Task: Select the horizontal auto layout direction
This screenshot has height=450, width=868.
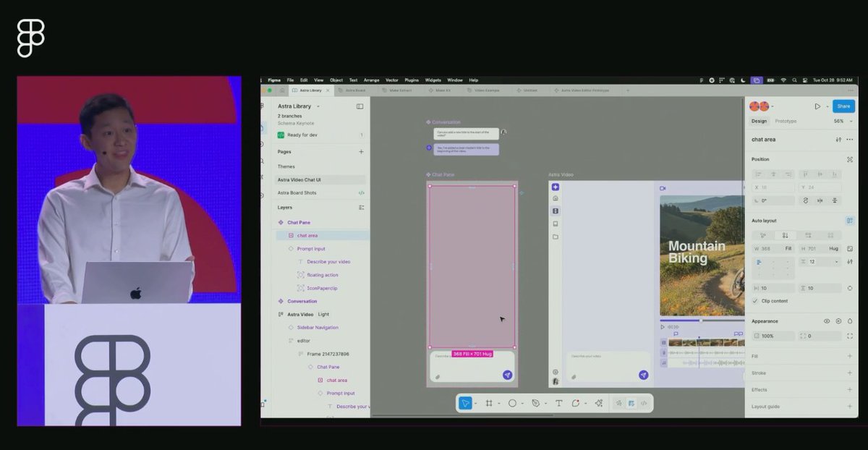Action: pyautogui.click(x=808, y=235)
